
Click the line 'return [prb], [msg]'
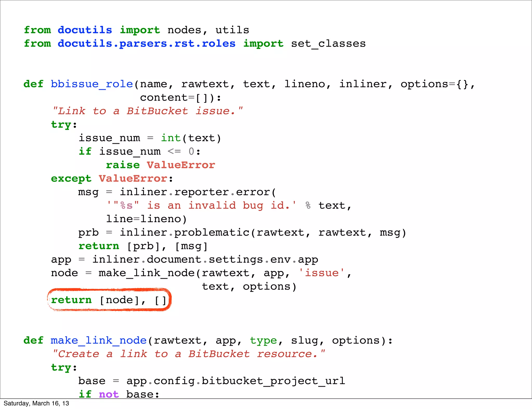[143, 246]
